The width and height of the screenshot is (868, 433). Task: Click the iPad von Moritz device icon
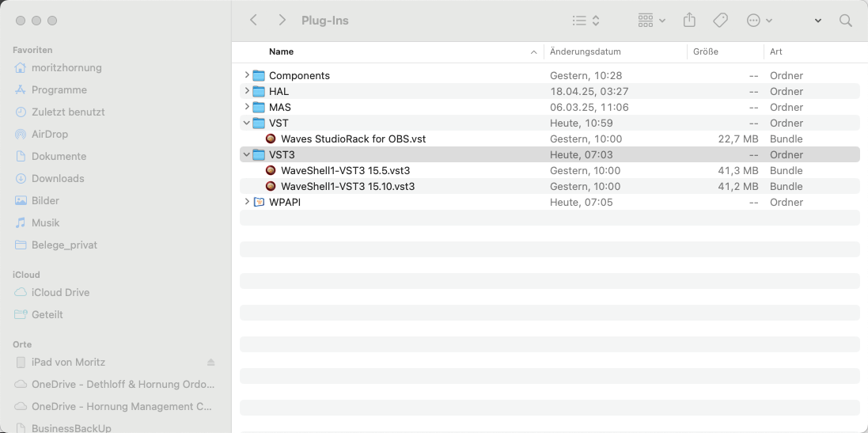click(21, 362)
